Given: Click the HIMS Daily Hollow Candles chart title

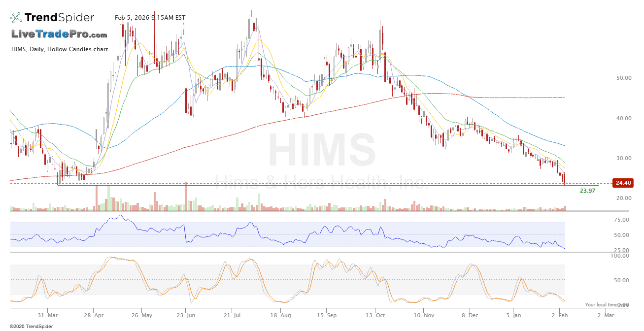Looking at the screenshot, I should [x=59, y=49].
